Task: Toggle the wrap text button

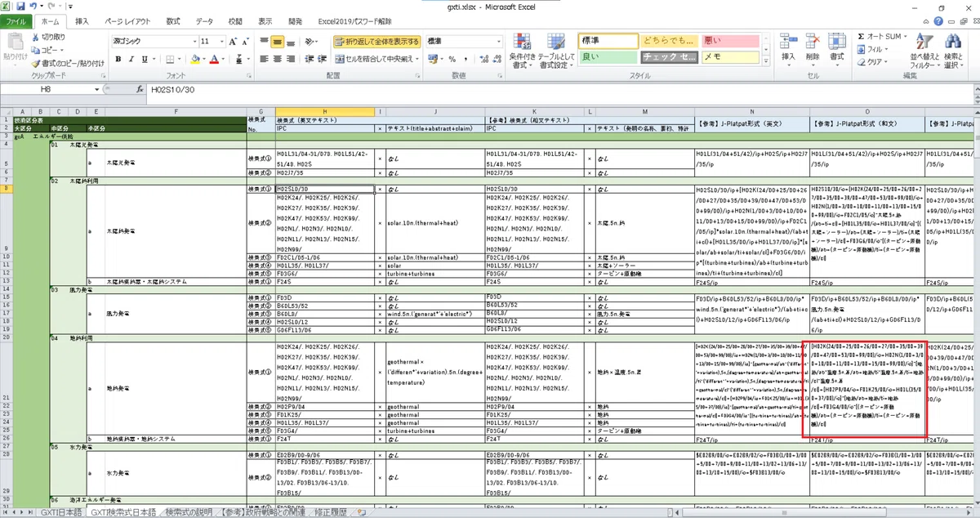Action: tap(376, 42)
